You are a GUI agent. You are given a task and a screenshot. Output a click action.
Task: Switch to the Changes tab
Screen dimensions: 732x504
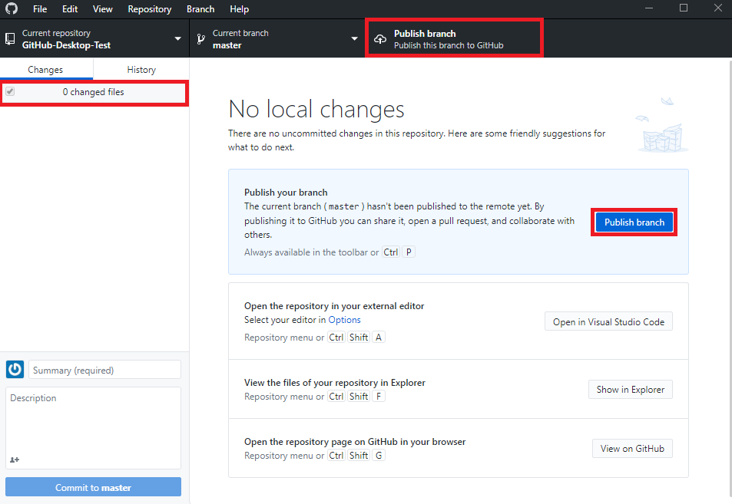(45, 70)
